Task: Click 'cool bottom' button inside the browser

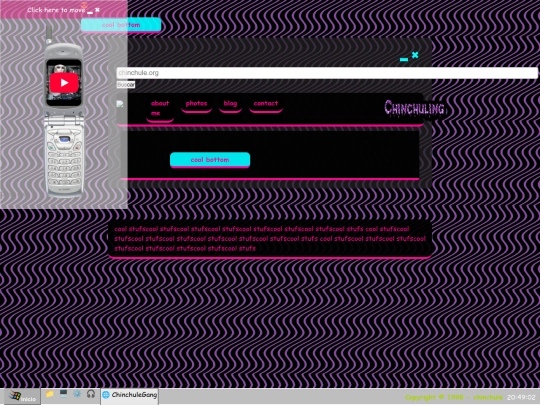Action: click(x=210, y=160)
